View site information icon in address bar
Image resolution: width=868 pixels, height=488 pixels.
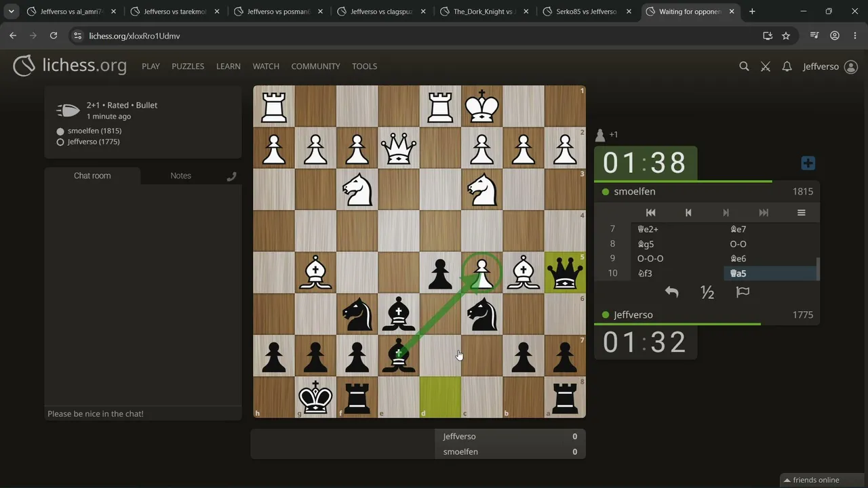[x=77, y=36]
